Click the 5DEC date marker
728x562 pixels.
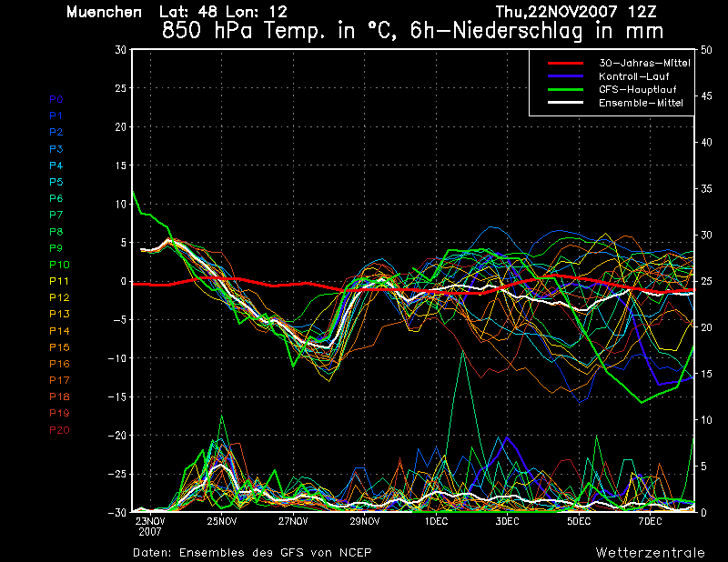pyautogui.click(x=579, y=521)
